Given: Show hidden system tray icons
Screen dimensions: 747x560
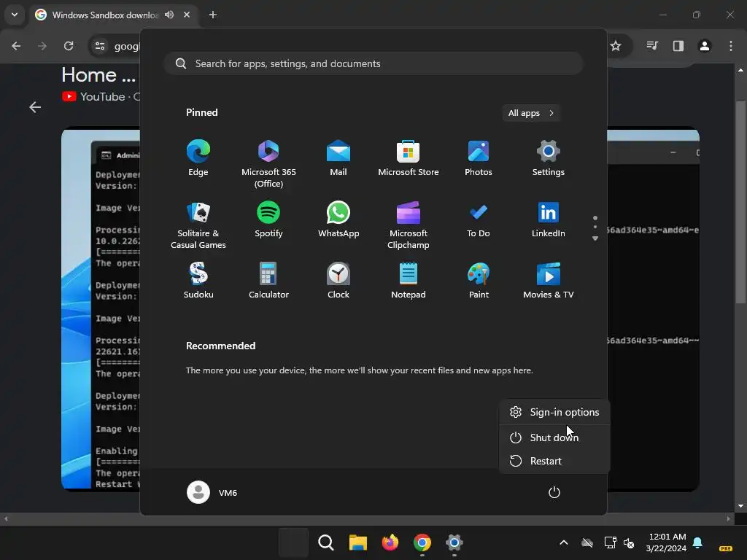Looking at the screenshot, I should [564, 542].
